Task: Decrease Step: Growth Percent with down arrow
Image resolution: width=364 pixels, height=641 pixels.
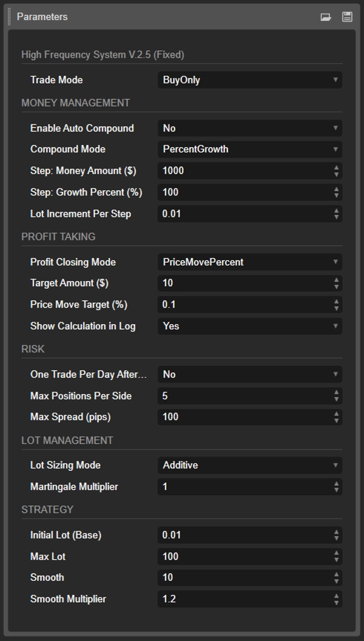Action: [337, 195]
